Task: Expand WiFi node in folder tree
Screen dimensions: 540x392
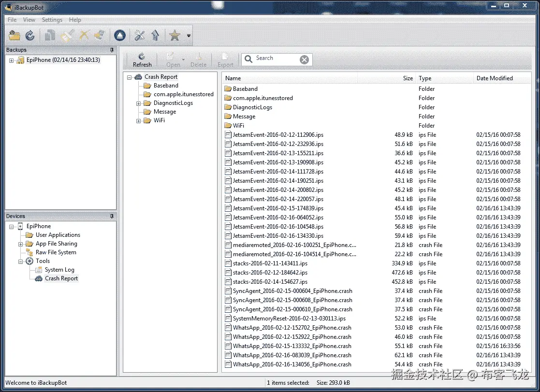Action: (138, 121)
